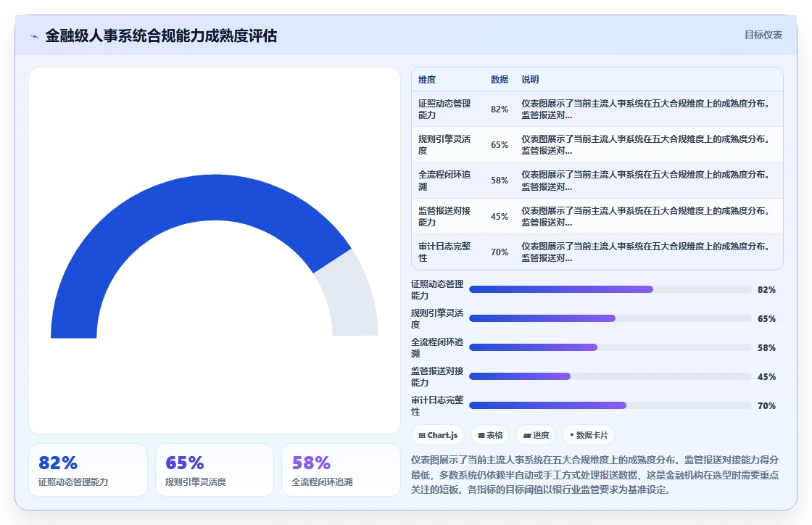Click the 70% value in table
The image size is (812, 525).
(x=500, y=252)
